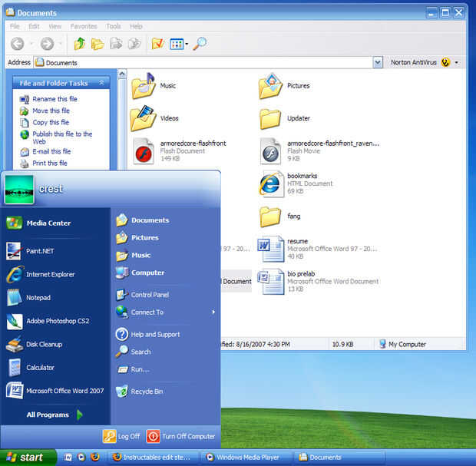Screen dimensions: 476x466
Task: Click the start button
Action: click(28, 458)
